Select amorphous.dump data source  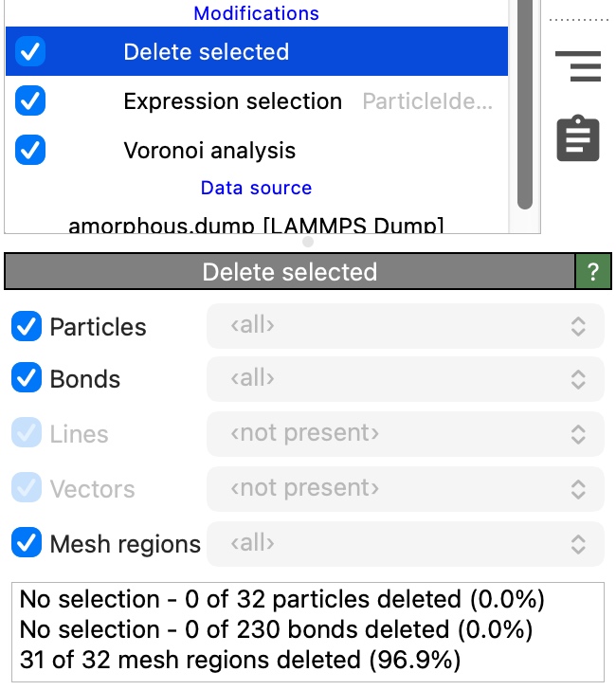pyautogui.click(x=256, y=225)
